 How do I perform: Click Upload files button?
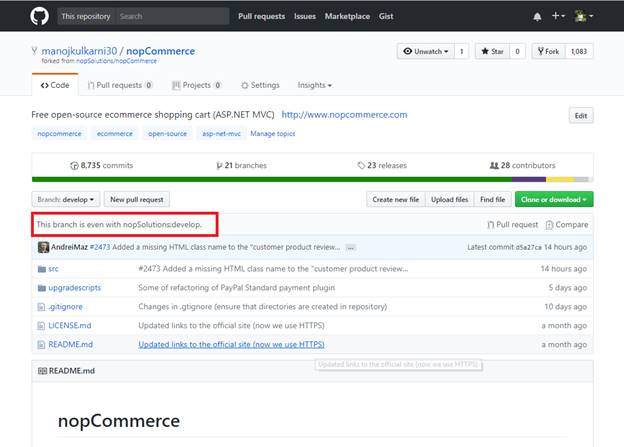(x=450, y=199)
